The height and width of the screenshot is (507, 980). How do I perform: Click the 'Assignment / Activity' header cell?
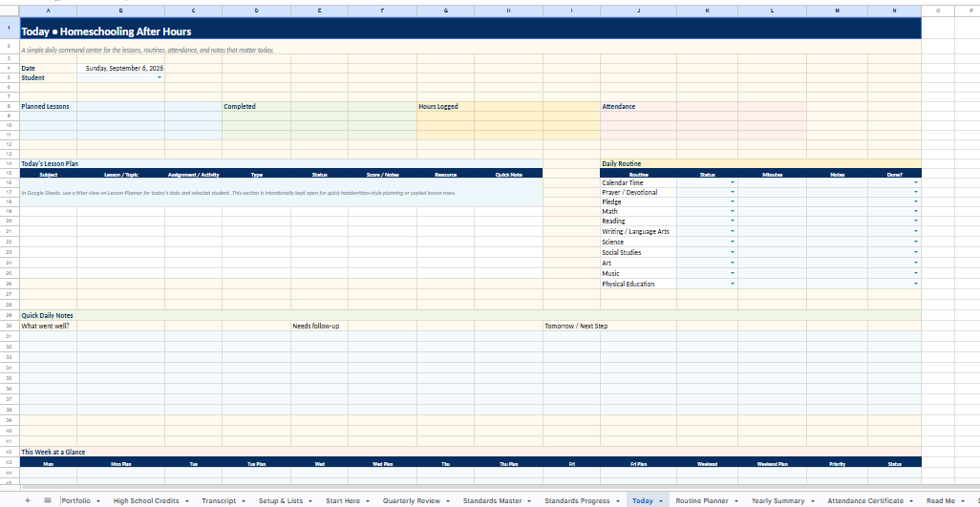(x=193, y=175)
